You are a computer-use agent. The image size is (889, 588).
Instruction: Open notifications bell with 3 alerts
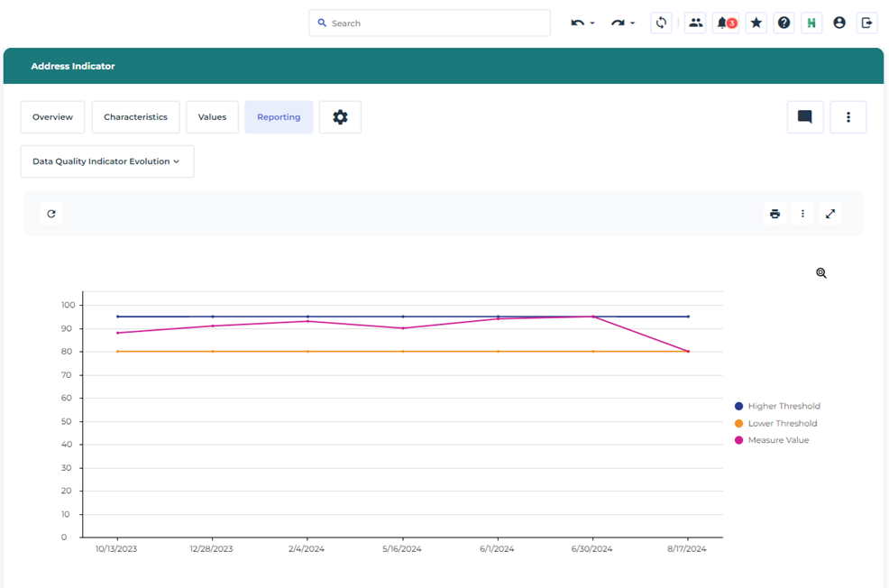(x=725, y=23)
